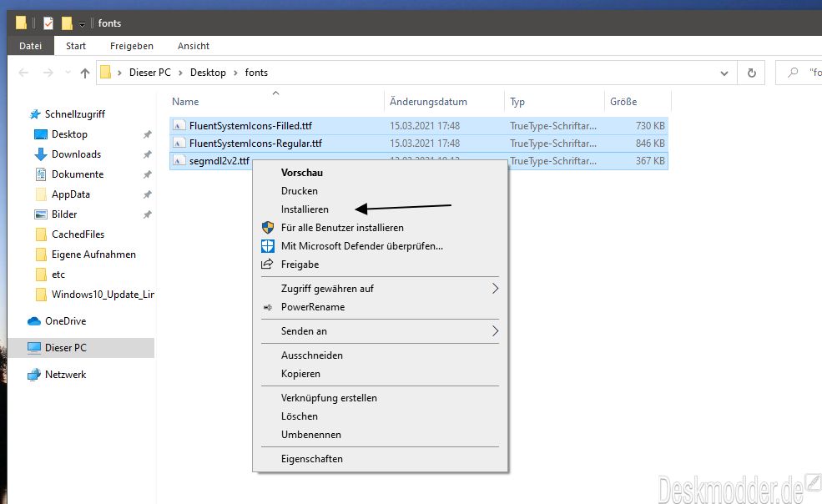Open the Downloads folder in quick access

[76, 154]
